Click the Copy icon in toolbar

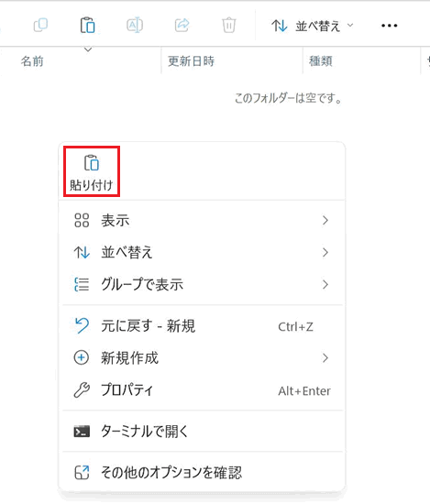41,25
